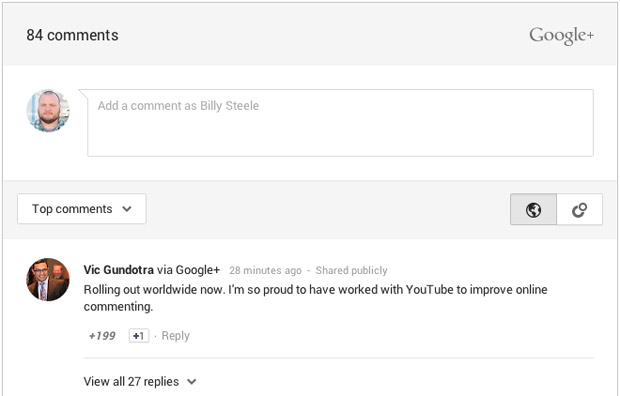Viewport: 620px width, 396px height.
Task: Open the Google+ logo
Action: (561, 35)
